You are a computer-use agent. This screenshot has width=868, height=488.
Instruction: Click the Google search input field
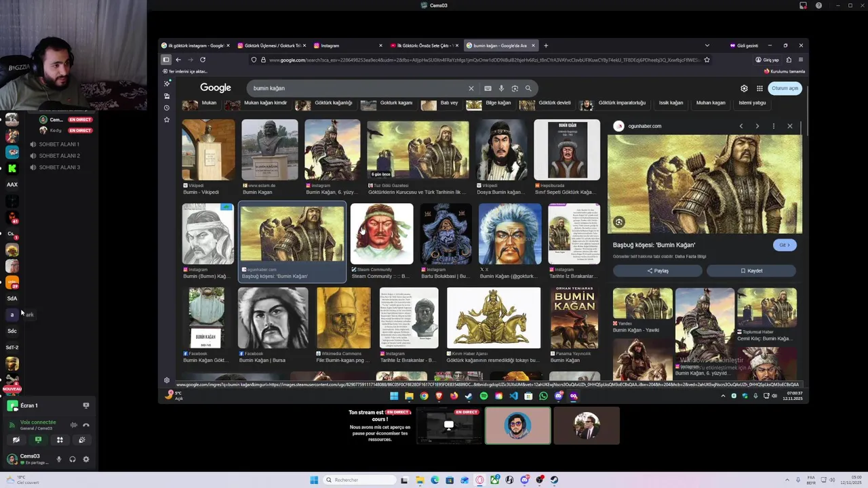pos(356,88)
